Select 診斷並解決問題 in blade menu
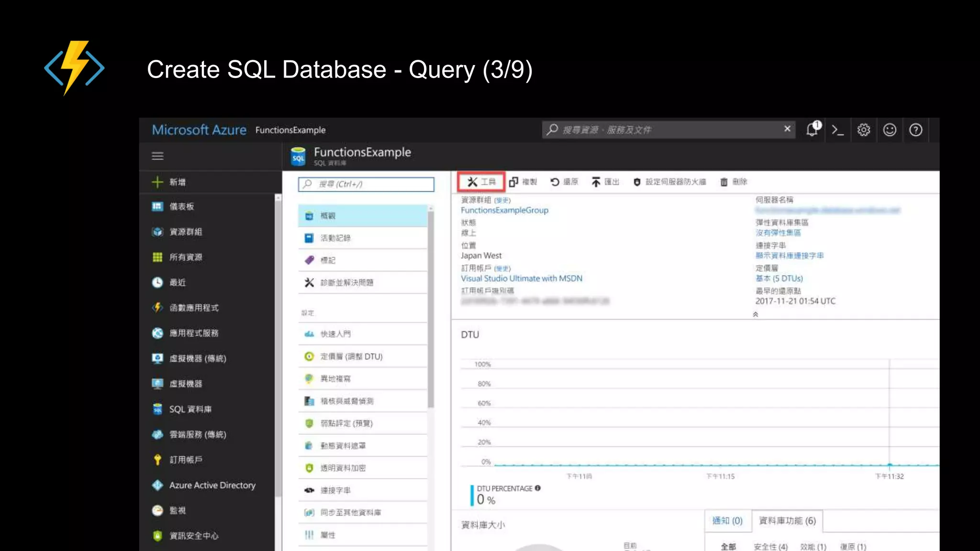The width and height of the screenshot is (980, 551). [x=363, y=283]
